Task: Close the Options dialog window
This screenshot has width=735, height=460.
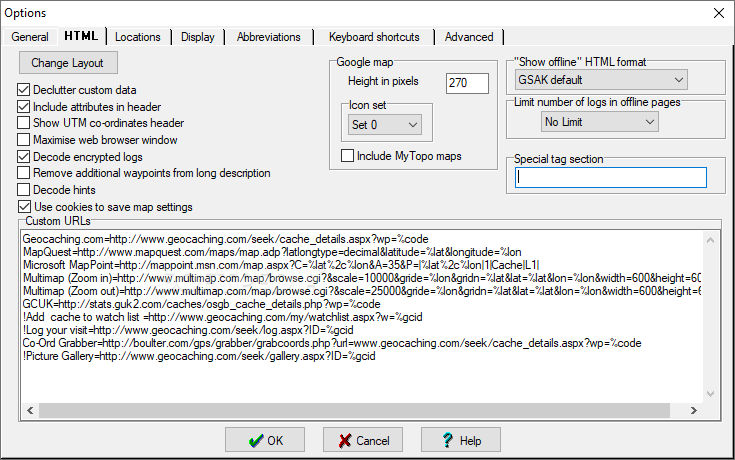Action: pos(719,13)
